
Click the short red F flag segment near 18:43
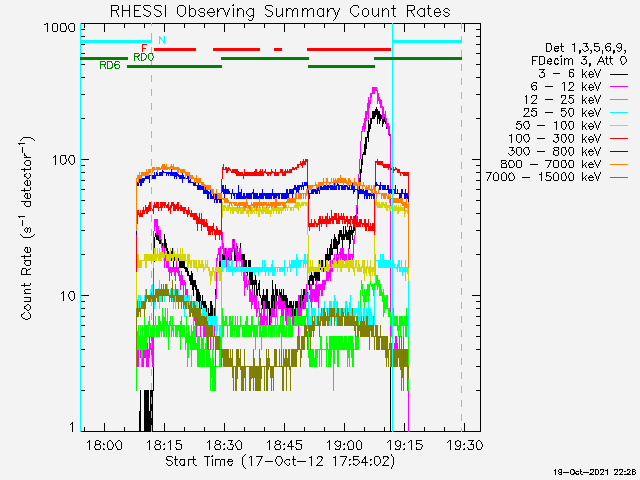click(x=278, y=49)
